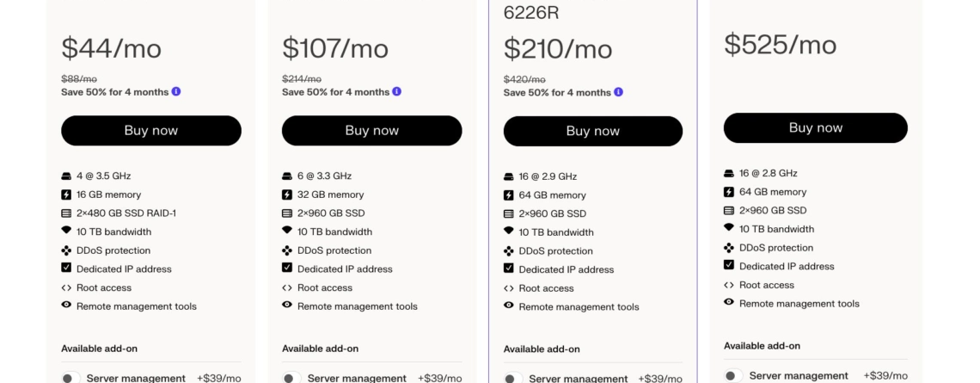Click info icon under $107/mo price
Screen dimensions: 980x383
397,91
